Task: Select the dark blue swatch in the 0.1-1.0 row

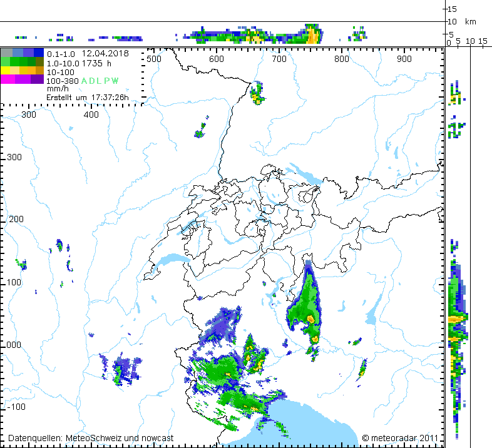Action: (x=39, y=53)
